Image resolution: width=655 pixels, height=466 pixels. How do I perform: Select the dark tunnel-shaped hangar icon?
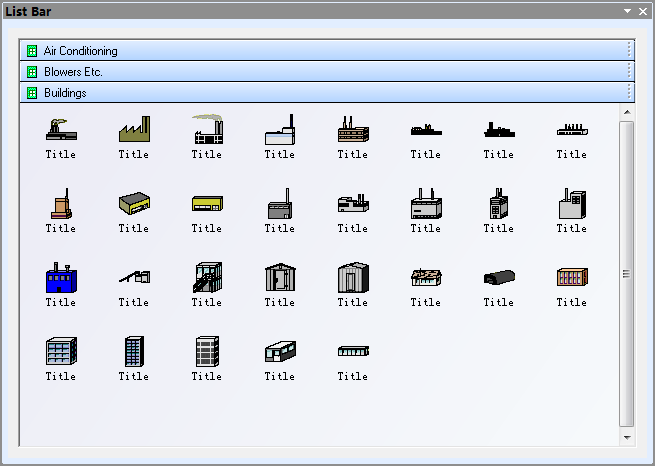[x=498, y=277]
